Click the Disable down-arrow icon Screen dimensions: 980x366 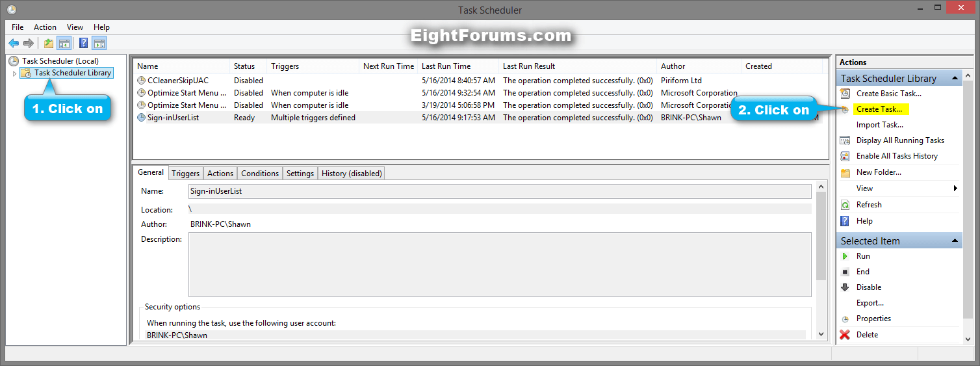point(845,287)
